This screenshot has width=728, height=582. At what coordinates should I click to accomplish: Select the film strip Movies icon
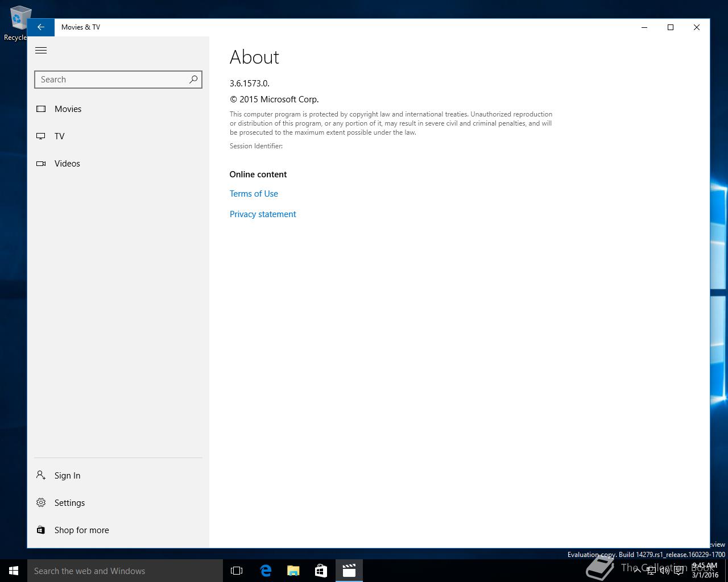point(41,109)
